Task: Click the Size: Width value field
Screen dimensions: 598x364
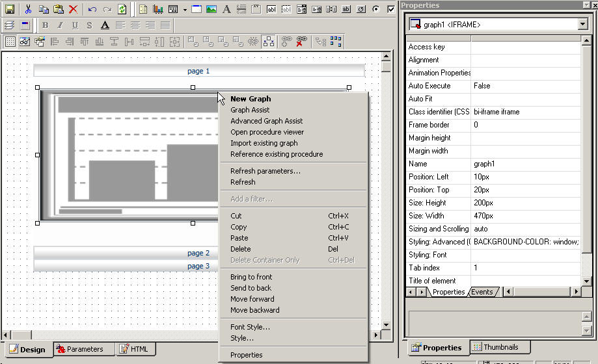Action: click(x=525, y=216)
